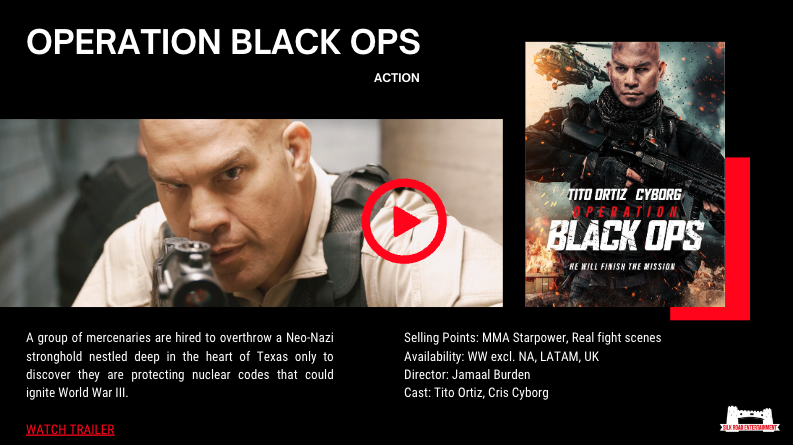Open the WATCH TRAILER link
Screen dimensions: 793x445
70,429
